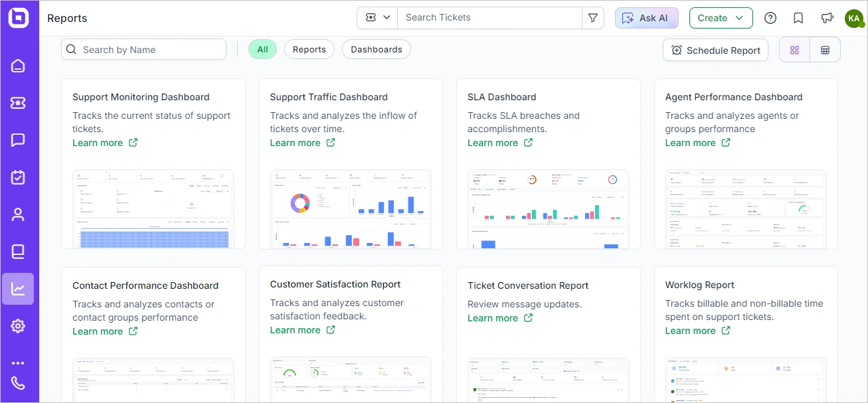Open the KA user avatar menu
The image size is (868, 403).
(x=854, y=18)
